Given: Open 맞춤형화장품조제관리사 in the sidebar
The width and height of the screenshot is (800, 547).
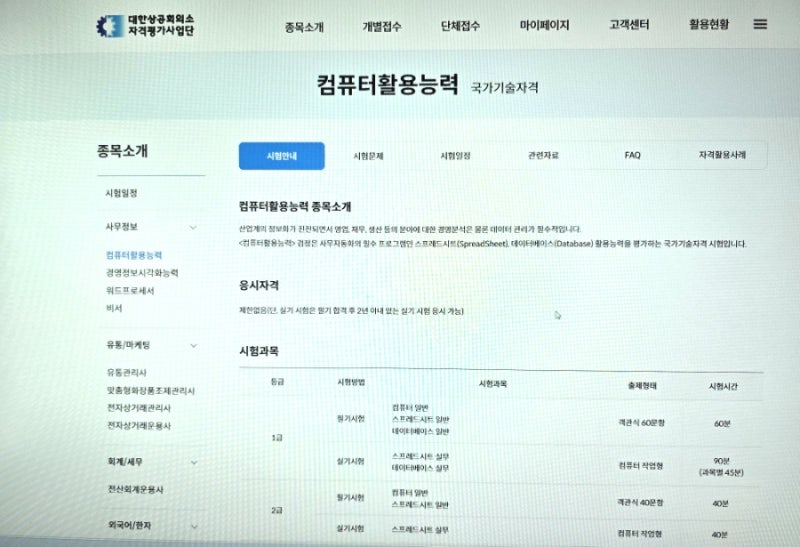Looking at the screenshot, I should (151, 391).
